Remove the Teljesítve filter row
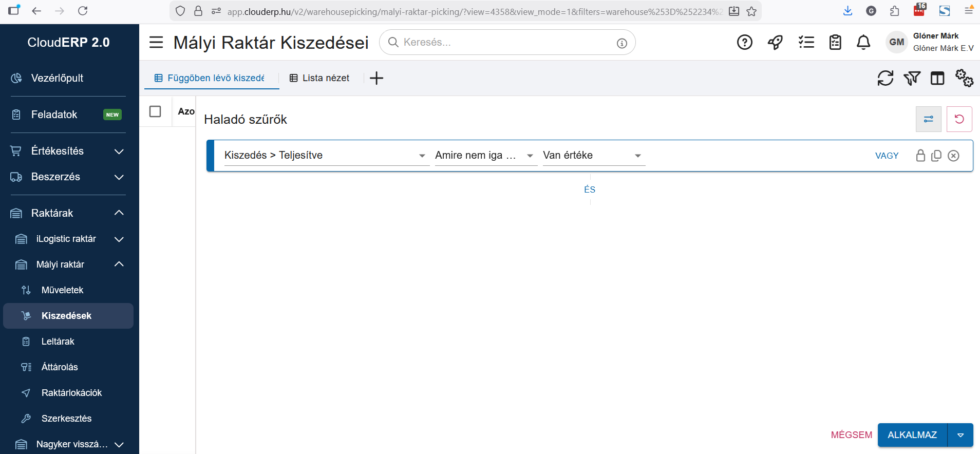Image resolution: width=980 pixels, height=454 pixels. [953, 156]
